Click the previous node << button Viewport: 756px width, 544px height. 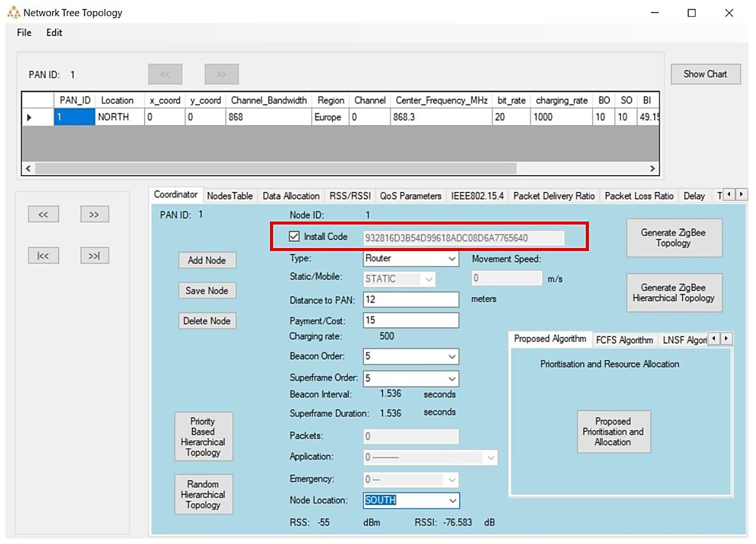(43, 214)
